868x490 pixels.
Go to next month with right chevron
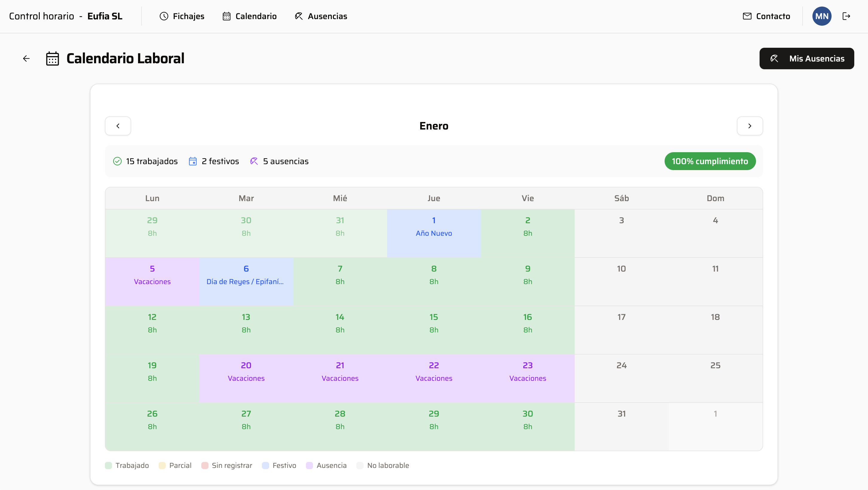tap(750, 126)
